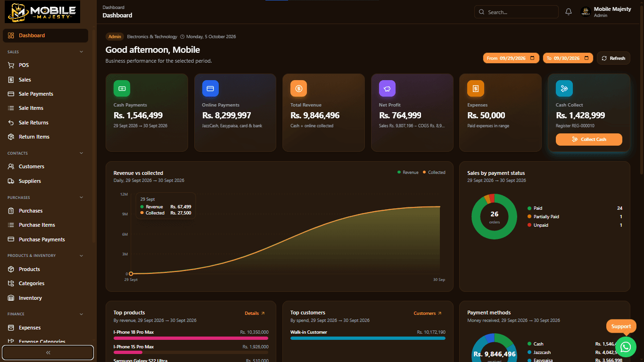
Task: Open the Dashboard menu item
Action: point(45,35)
